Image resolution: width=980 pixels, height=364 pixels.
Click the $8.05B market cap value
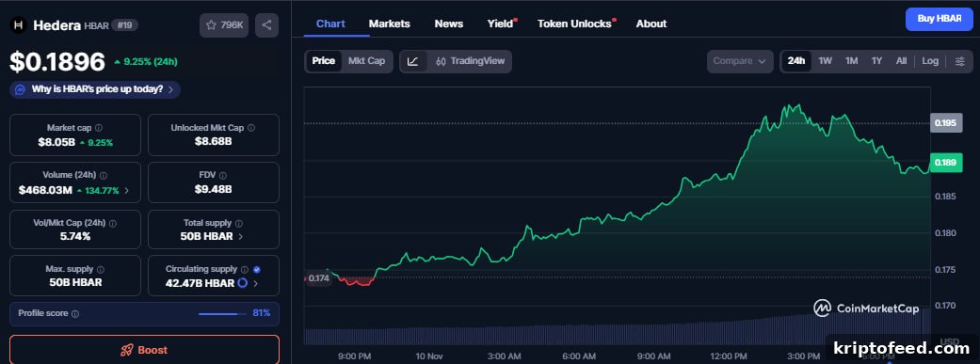56,142
